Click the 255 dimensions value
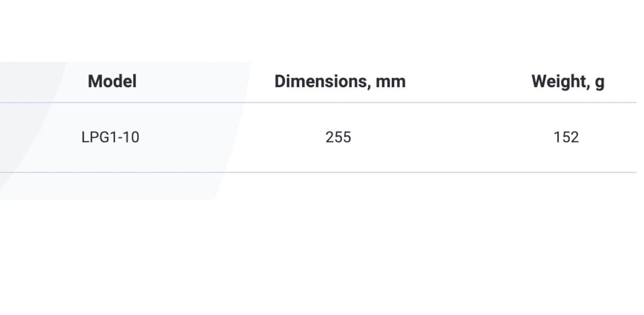 point(338,138)
